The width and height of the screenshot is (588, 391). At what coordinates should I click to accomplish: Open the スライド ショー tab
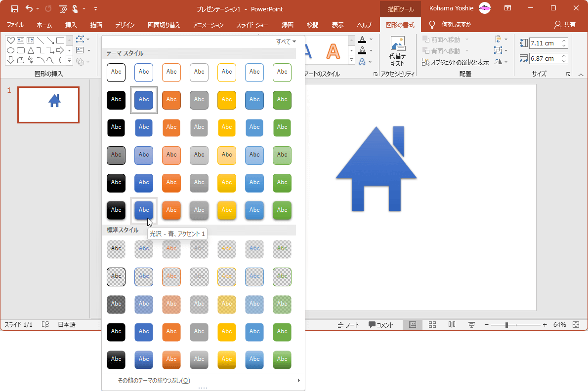pos(252,25)
